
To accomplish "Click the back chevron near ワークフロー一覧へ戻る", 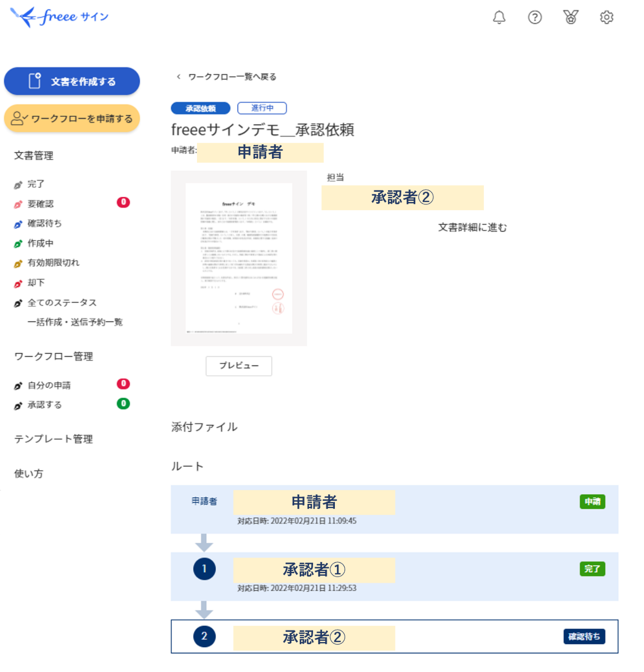I will coord(179,77).
